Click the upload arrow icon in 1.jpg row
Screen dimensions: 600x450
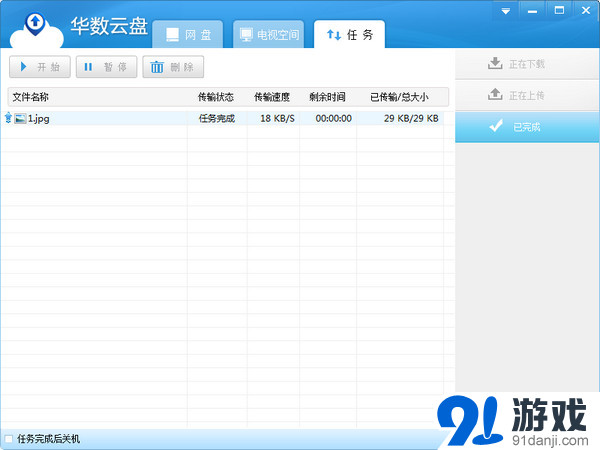(8, 118)
